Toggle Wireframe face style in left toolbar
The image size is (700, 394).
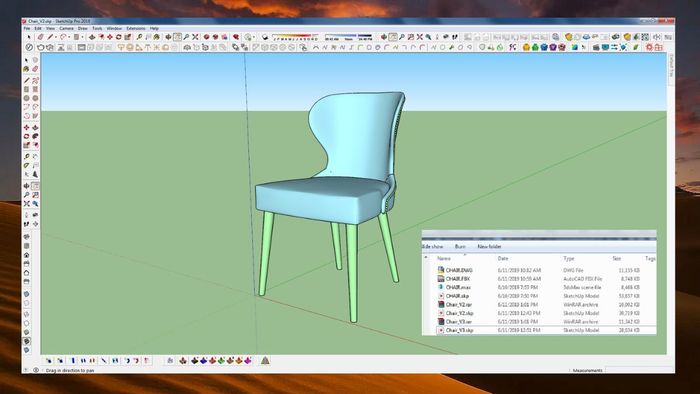26,314
